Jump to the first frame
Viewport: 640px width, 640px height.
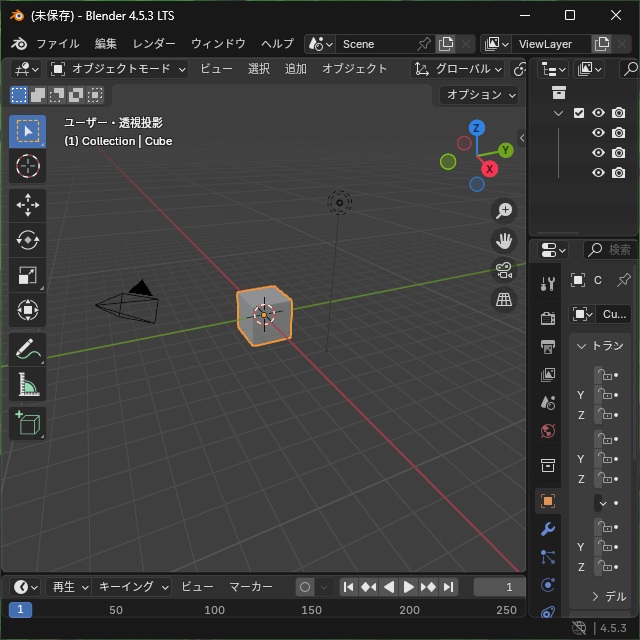[x=349, y=587]
